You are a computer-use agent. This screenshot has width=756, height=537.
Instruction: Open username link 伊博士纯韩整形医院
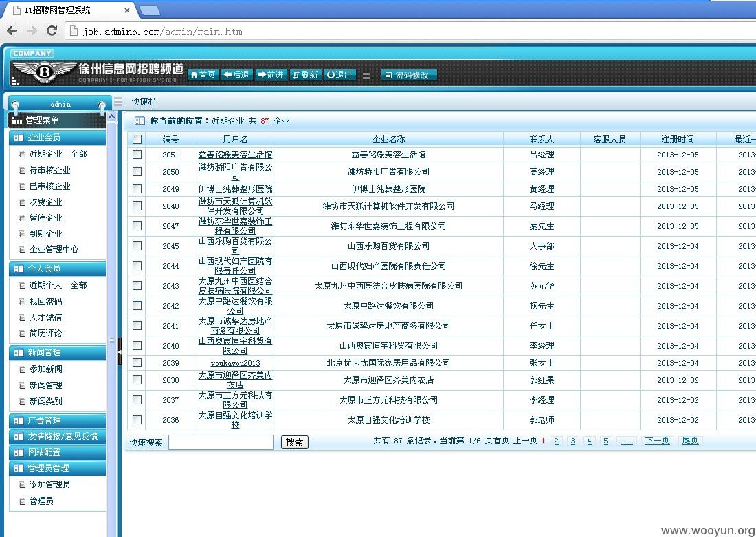click(x=235, y=188)
